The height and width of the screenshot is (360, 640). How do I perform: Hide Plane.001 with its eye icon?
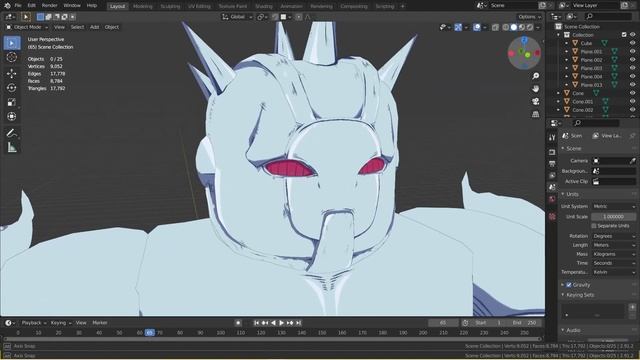633,51
